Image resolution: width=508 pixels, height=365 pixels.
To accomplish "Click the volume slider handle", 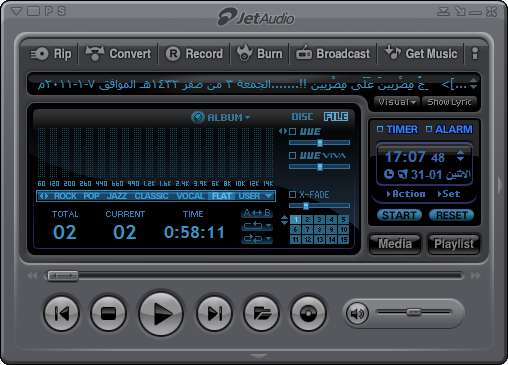I will (414, 312).
